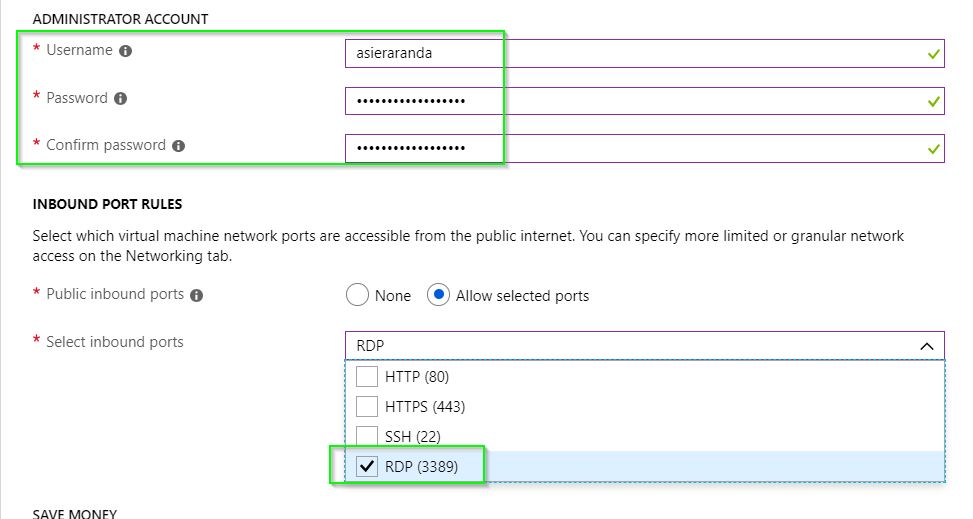Click the ADMINISTRATOR ACCOUNT section heading

(x=120, y=19)
